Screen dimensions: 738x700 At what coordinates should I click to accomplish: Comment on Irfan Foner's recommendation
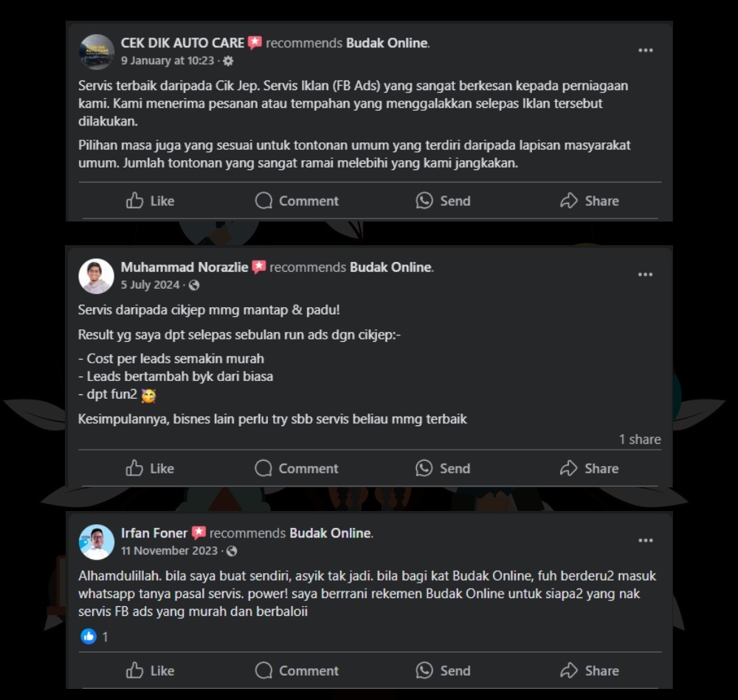click(x=297, y=670)
